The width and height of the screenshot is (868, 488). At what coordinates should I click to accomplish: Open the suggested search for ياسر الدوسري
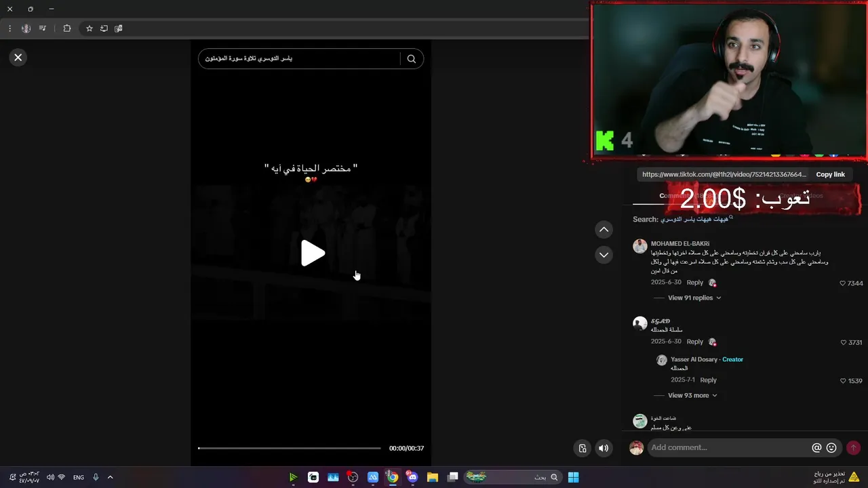(x=697, y=220)
